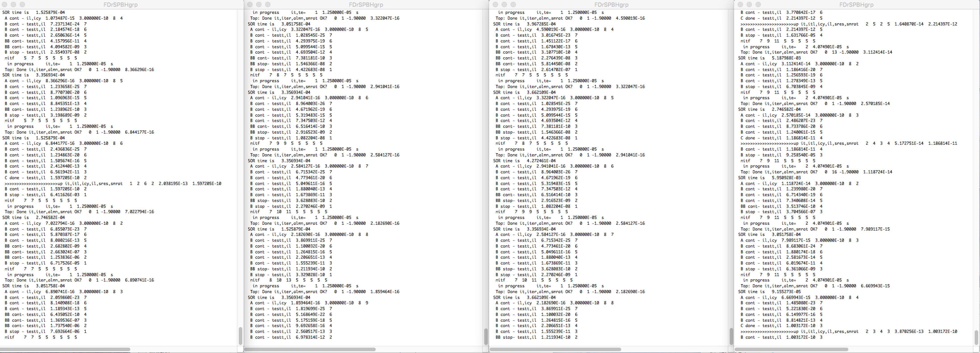Zoom the rightmost FDrSPBHgrp window

(x=758, y=4)
